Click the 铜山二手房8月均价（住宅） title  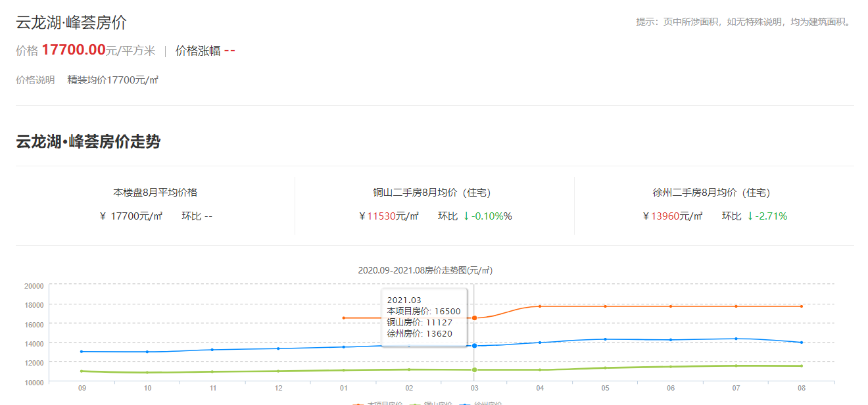pos(435,193)
